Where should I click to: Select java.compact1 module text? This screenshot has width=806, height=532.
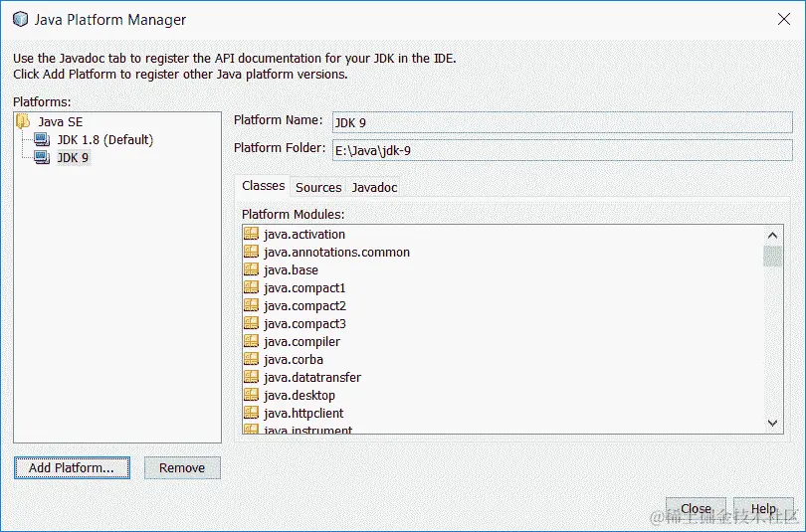[304, 288]
